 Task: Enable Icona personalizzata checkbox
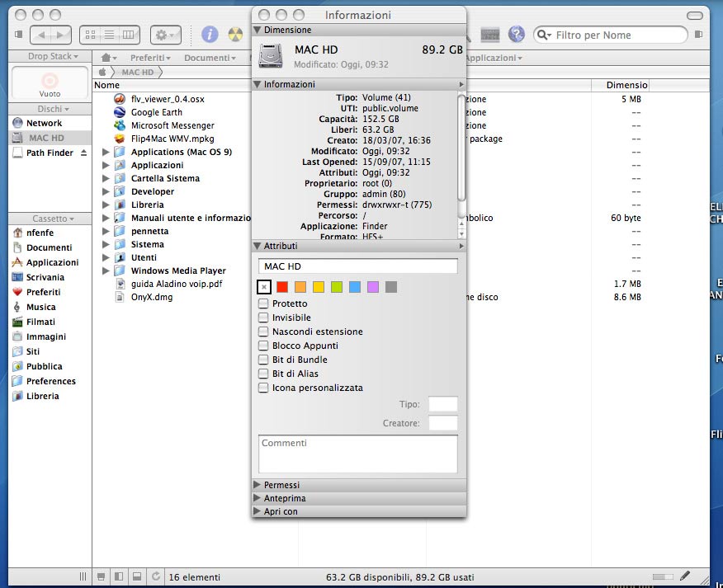pyautogui.click(x=263, y=388)
